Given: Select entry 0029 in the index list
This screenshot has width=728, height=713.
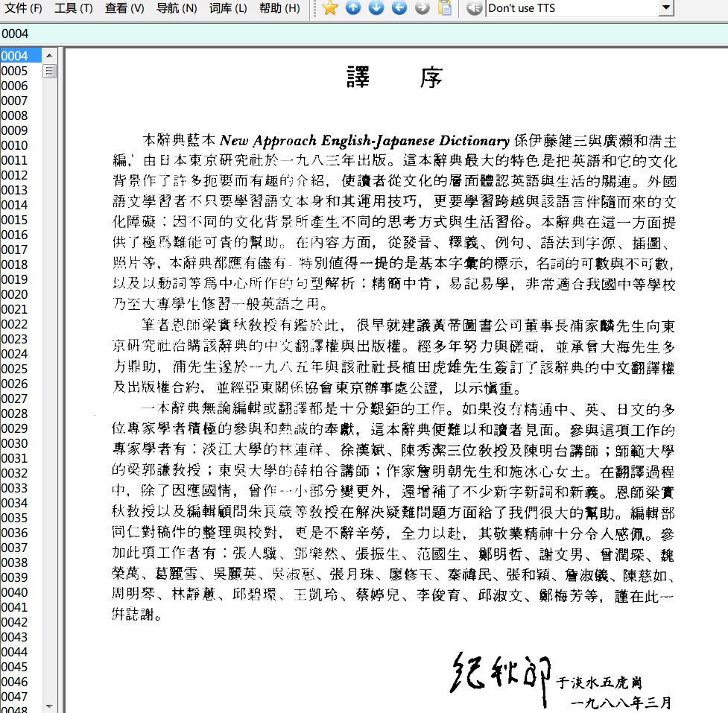Looking at the screenshot, I should click(x=21, y=428).
